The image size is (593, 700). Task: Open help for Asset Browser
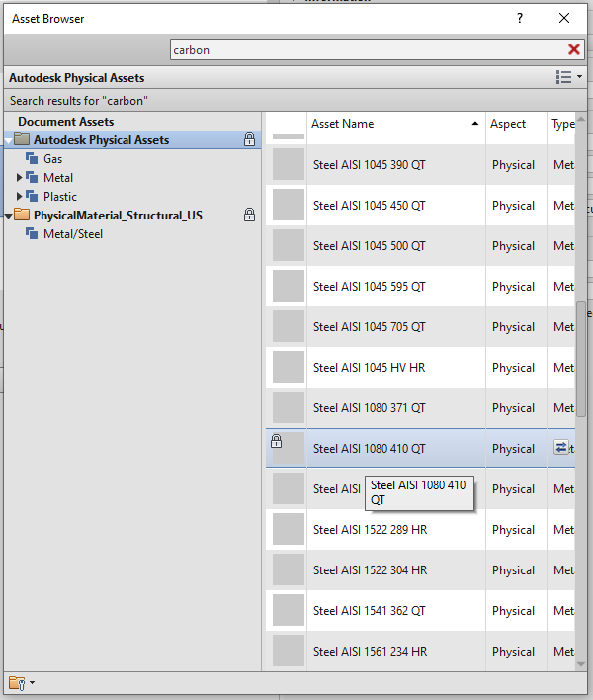[x=520, y=19]
